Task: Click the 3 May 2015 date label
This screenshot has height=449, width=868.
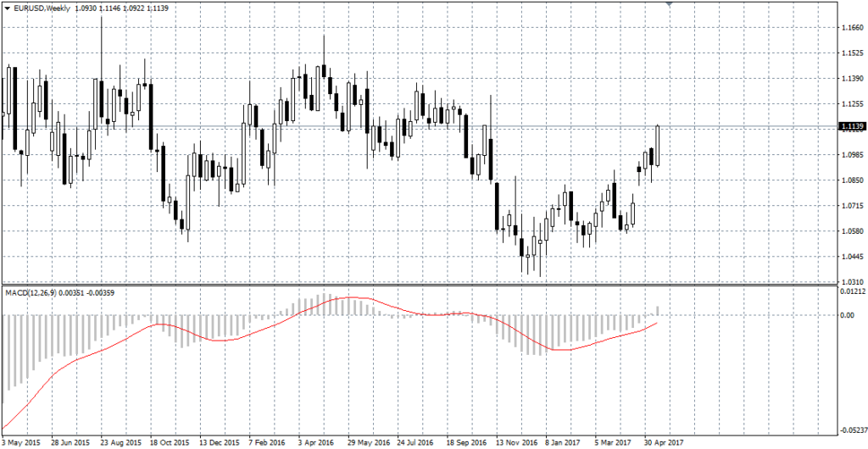Action: pyautogui.click(x=20, y=442)
